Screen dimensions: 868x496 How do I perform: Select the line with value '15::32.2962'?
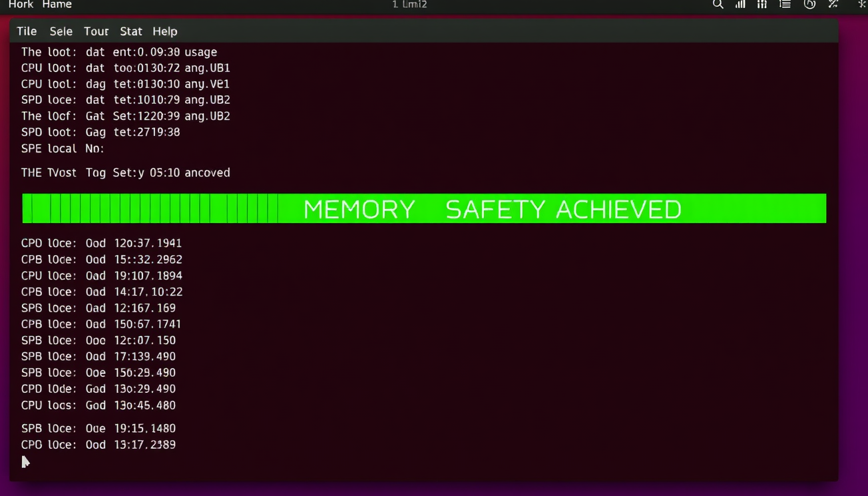pyautogui.click(x=102, y=259)
